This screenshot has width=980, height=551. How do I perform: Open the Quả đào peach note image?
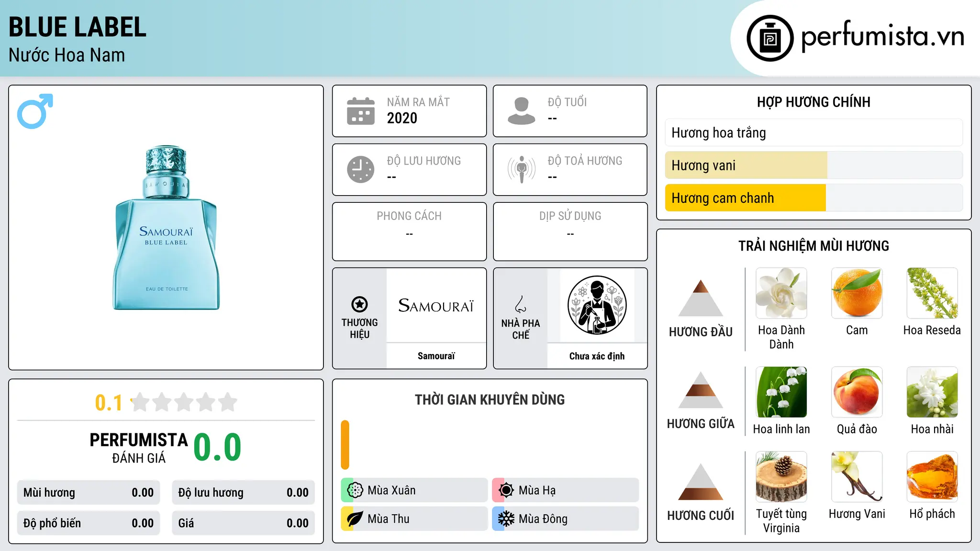pyautogui.click(x=857, y=392)
